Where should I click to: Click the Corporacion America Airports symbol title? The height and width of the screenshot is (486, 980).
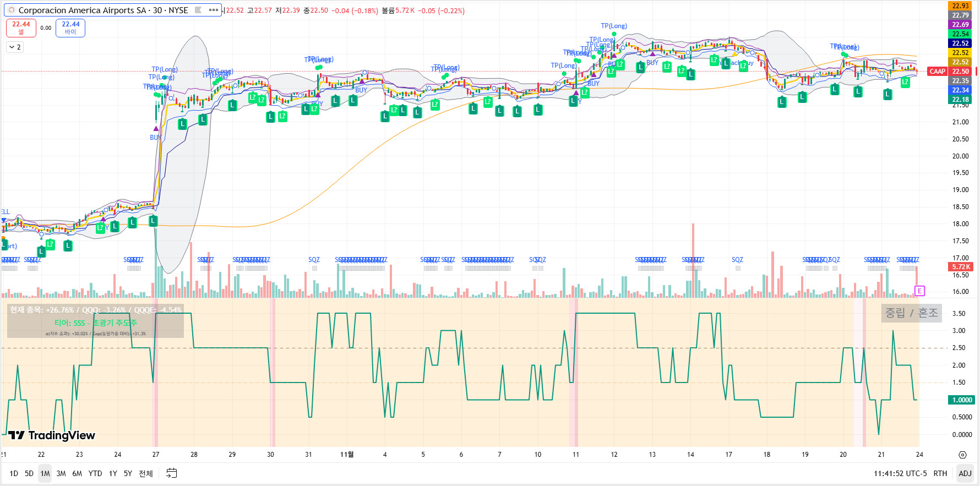pos(103,10)
